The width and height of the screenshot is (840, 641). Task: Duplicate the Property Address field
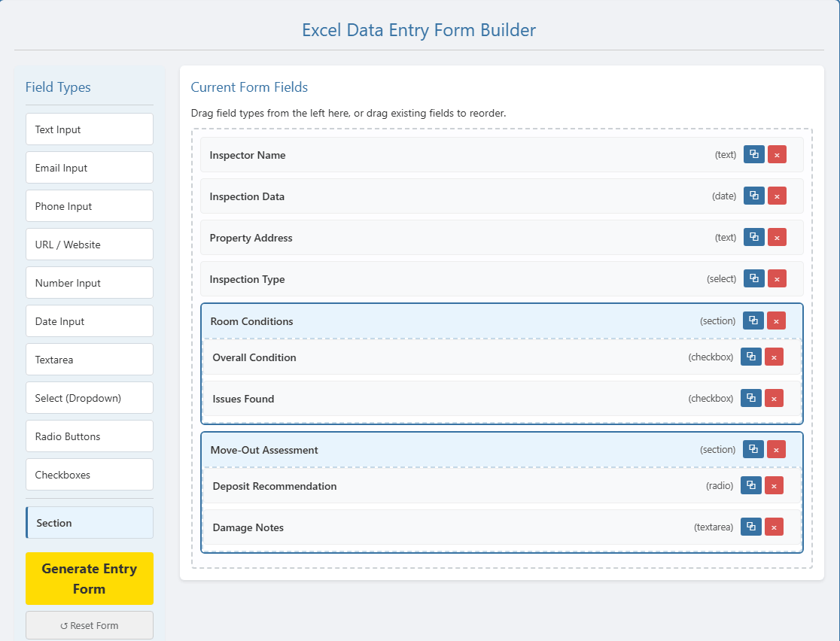point(753,237)
